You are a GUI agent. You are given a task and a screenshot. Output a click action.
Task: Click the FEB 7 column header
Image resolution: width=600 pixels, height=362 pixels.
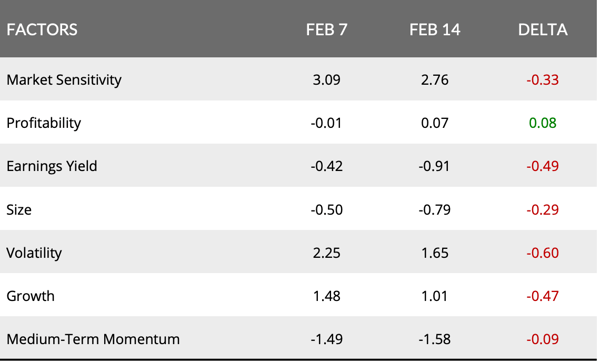point(326,30)
